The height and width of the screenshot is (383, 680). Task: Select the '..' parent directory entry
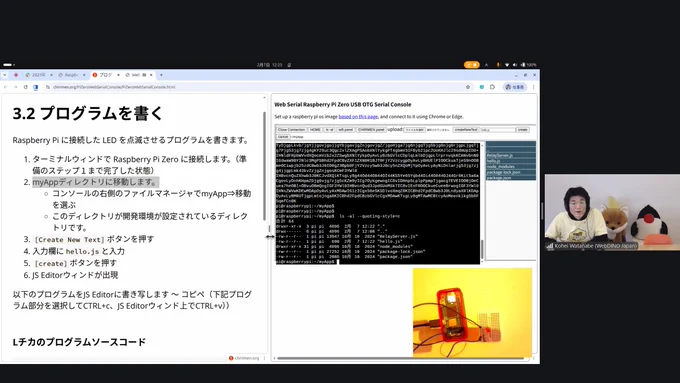coord(511,150)
